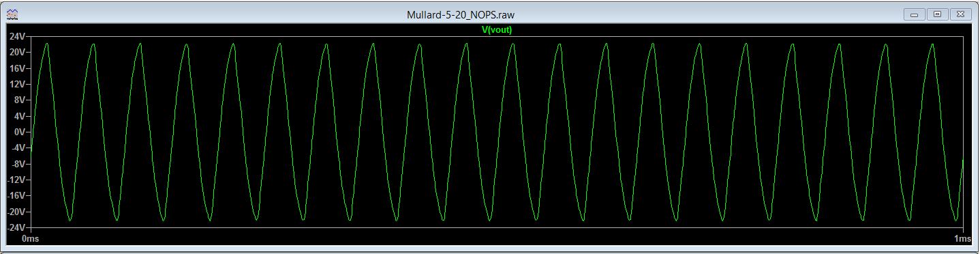Click the 0V vertical axis label
This screenshot has width=980, height=254.
[19, 132]
